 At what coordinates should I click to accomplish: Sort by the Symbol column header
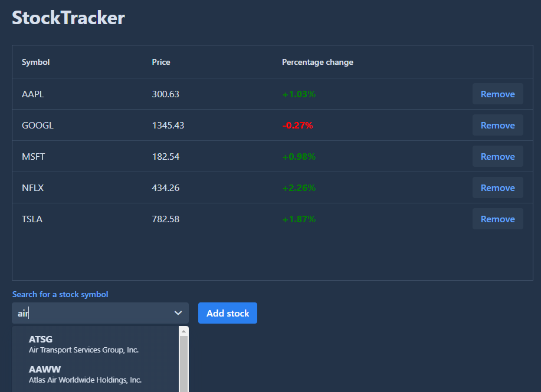(35, 62)
